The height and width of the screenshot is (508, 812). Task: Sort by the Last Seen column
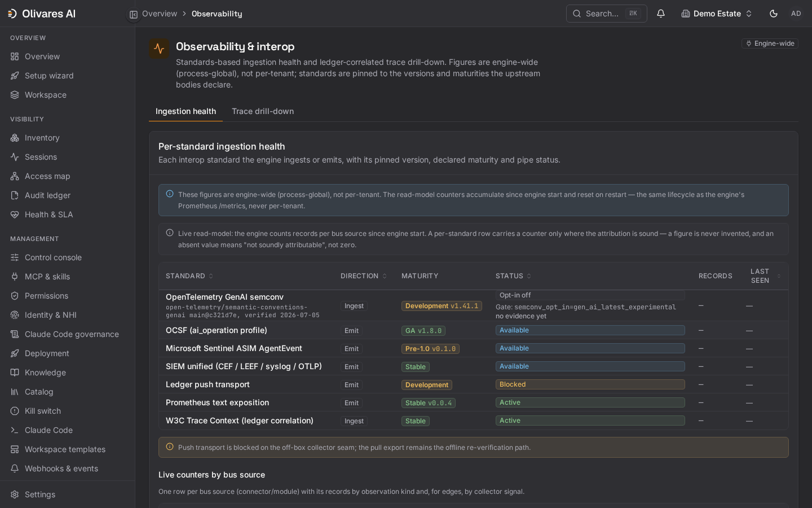[765, 276]
